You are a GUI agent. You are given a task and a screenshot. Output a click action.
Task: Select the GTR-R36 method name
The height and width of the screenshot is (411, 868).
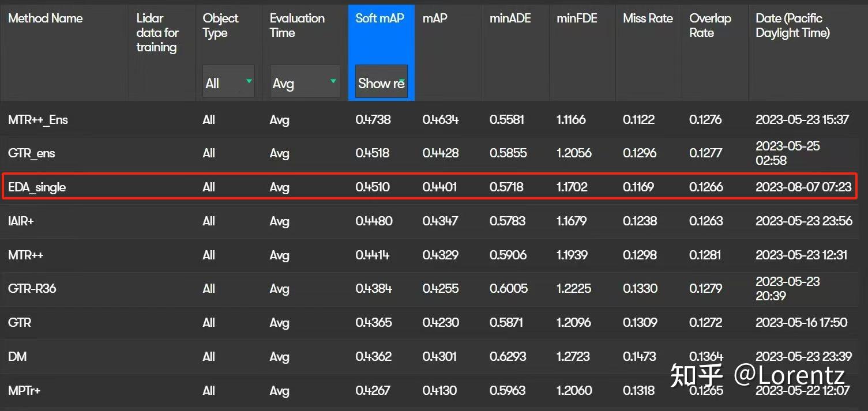click(32, 288)
